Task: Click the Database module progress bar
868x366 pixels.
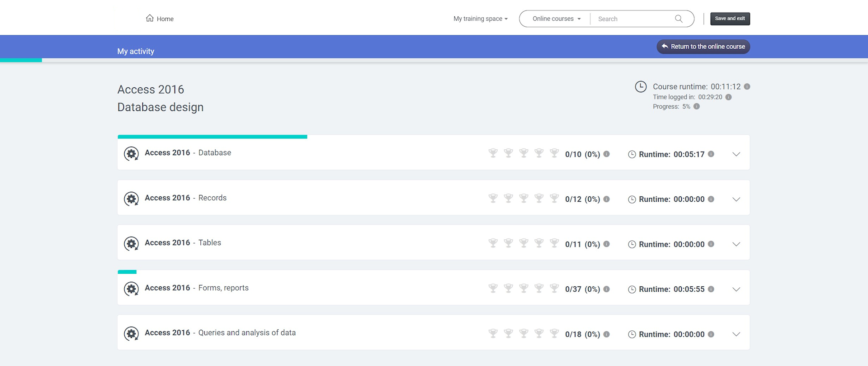Action: [212, 137]
